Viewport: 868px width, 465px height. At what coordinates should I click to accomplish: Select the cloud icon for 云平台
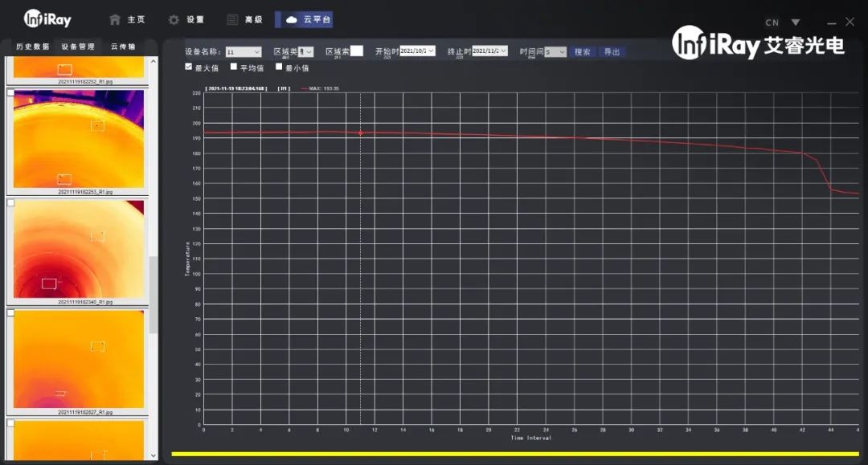pyautogui.click(x=292, y=19)
